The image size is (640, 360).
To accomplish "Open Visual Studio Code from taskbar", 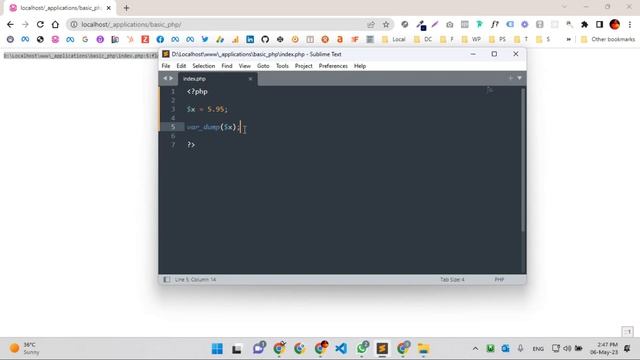I will click(341, 349).
